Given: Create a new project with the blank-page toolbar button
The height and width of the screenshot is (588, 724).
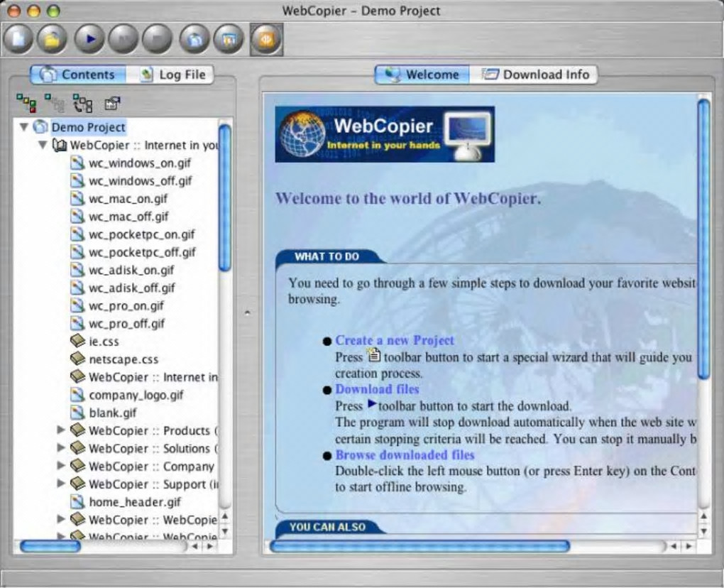Looking at the screenshot, I should coord(18,40).
